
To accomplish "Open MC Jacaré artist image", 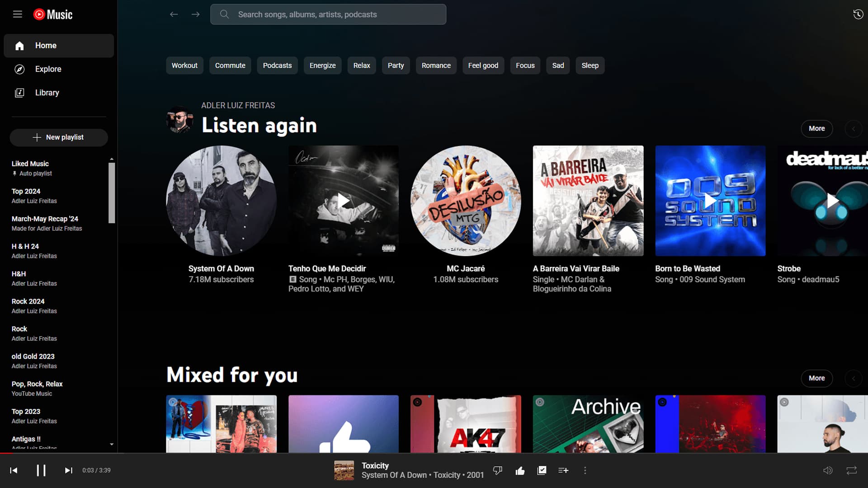I will pos(466,201).
